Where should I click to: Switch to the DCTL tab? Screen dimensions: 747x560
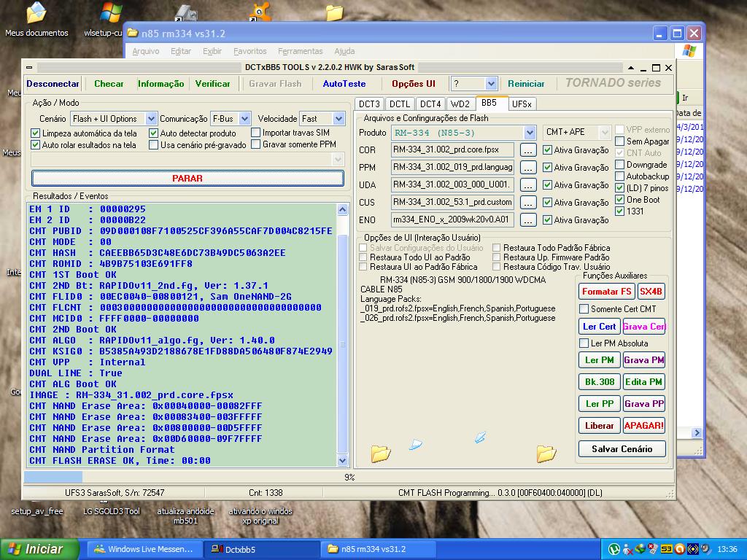(x=399, y=104)
